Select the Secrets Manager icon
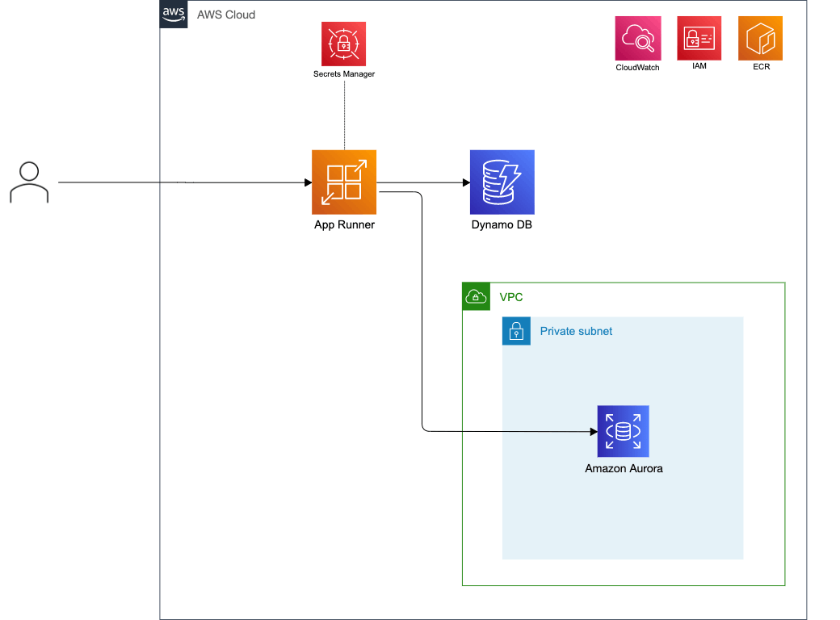 (x=343, y=44)
